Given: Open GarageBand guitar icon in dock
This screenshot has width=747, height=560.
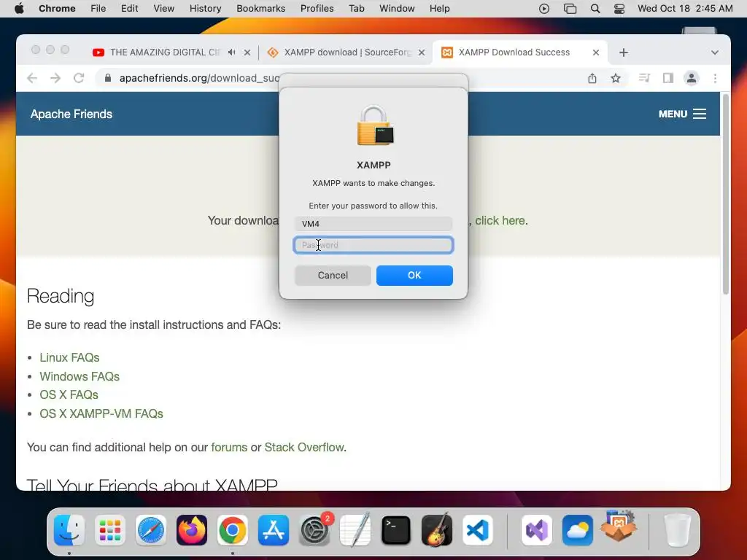Looking at the screenshot, I should click(x=437, y=530).
